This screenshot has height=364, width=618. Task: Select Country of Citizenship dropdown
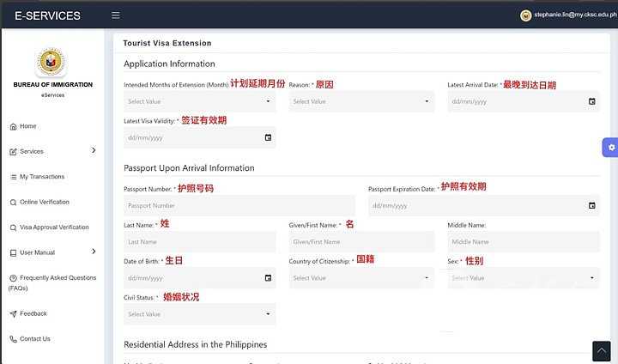[360, 278]
